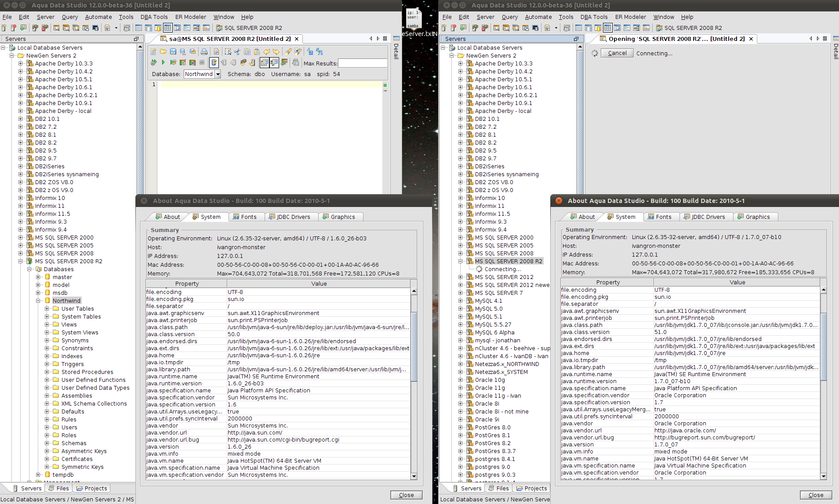
Task: Click the Max Results input field
Action: pyautogui.click(x=363, y=63)
